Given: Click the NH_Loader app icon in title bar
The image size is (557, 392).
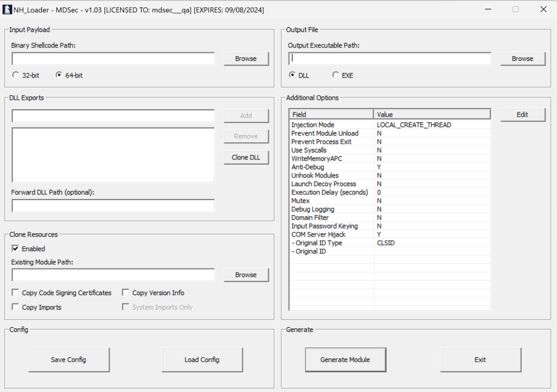Looking at the screenshot, I should pos(8,9).
